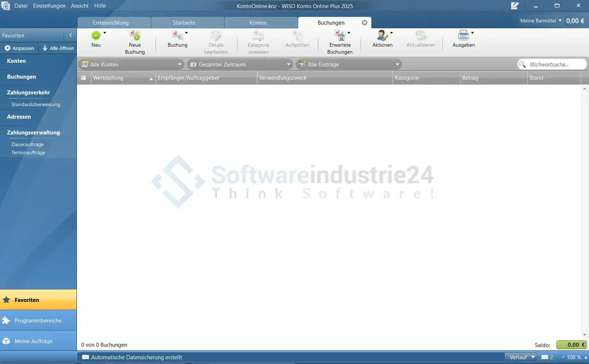This screenshot has width=589, height=364.
Task: Open the Alle Einträge filter dropdown
Action: click(349, 65)
